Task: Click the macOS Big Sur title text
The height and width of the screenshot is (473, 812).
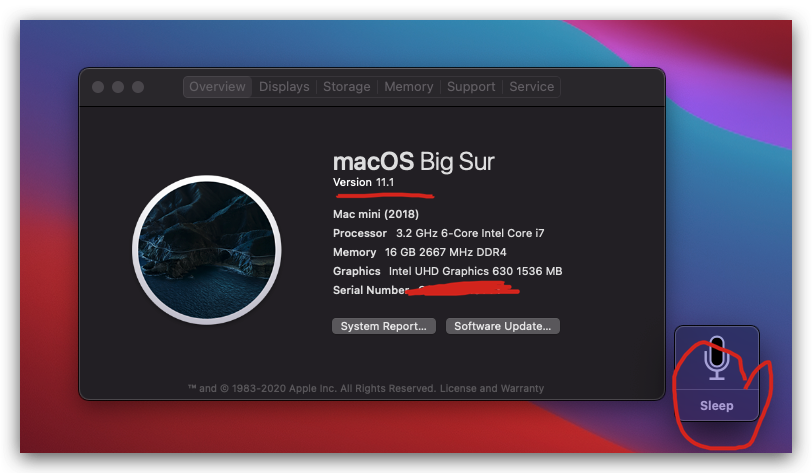Action: [413, 161]
